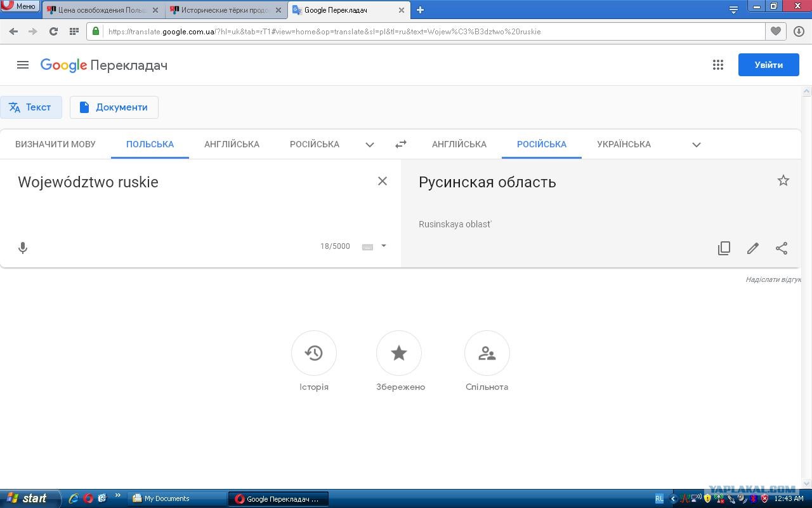Expand more source languages chevron
The height and width of the screenshot is (508, 812).
(x=370, y=145)
